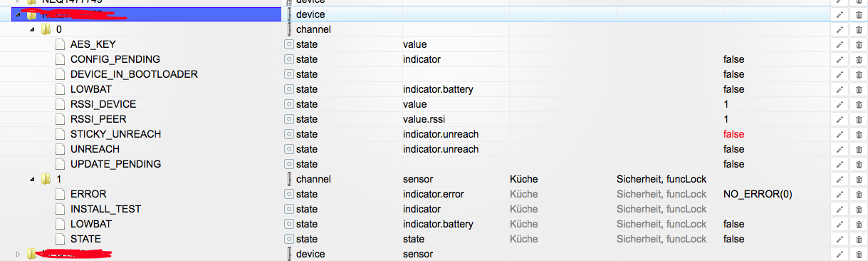Screen dimensions: 868x261
Task: Click the trash icon for INSTALL_TEST row
Action: pos(858,209)
